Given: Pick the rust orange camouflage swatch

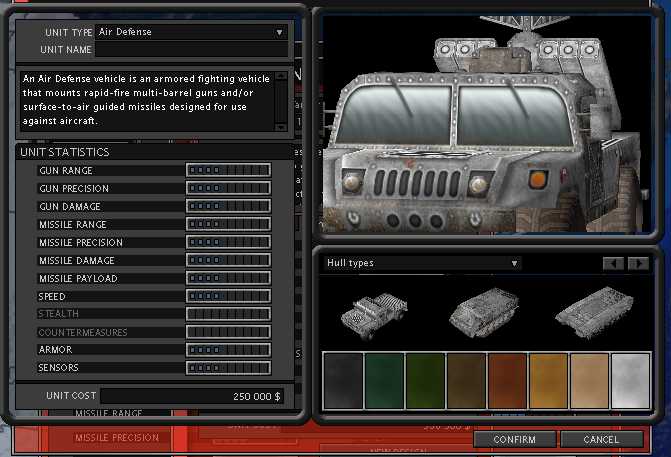Looking at the screenshot, I should 508,381.
